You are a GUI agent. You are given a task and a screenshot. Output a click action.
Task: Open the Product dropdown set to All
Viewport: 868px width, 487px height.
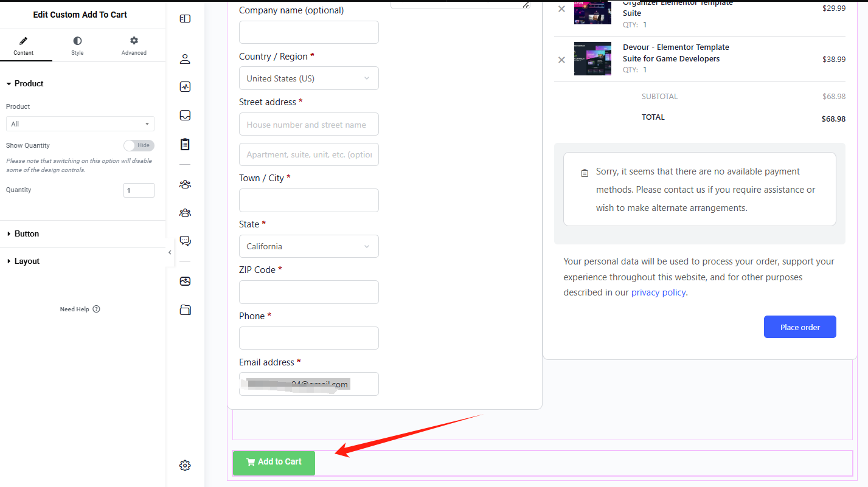coord(80,123)
